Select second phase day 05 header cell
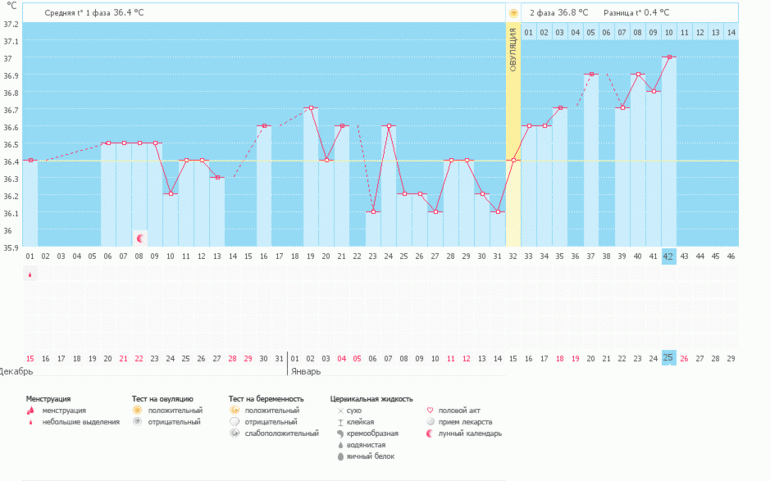 591,32
